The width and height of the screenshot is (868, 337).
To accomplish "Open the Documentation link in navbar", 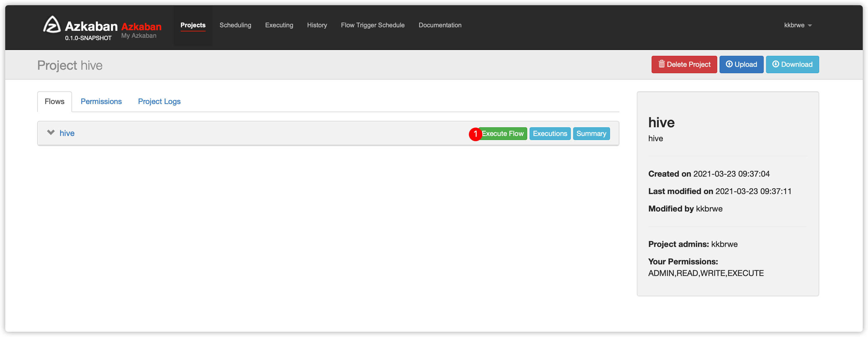I will tap(440, 25).
